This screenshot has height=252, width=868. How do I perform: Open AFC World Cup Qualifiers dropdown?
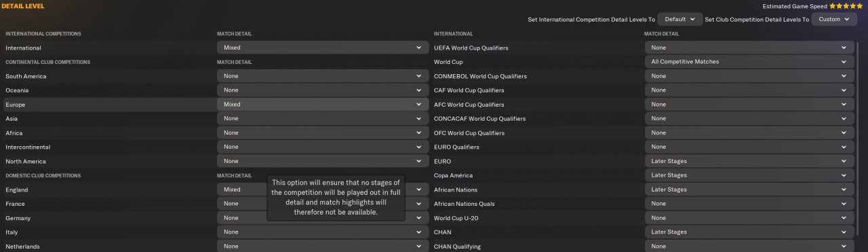[749, 105]
